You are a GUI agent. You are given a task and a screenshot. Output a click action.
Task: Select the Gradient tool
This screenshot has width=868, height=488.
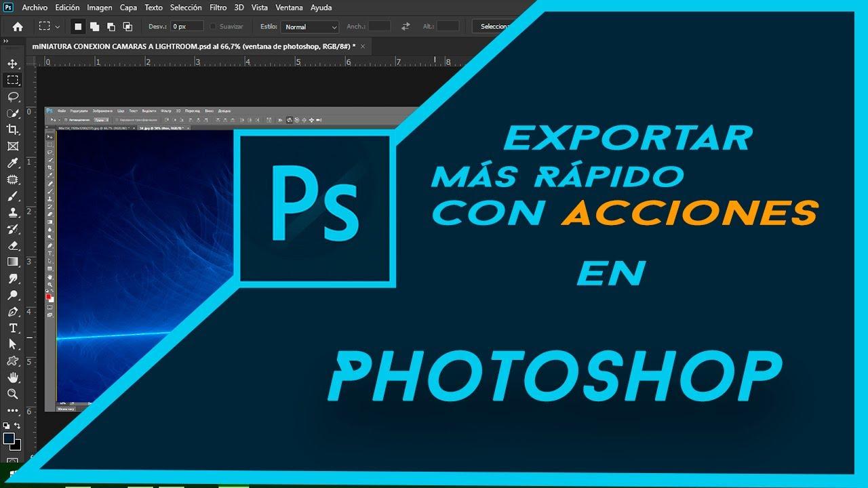click(x=12, y=262)
